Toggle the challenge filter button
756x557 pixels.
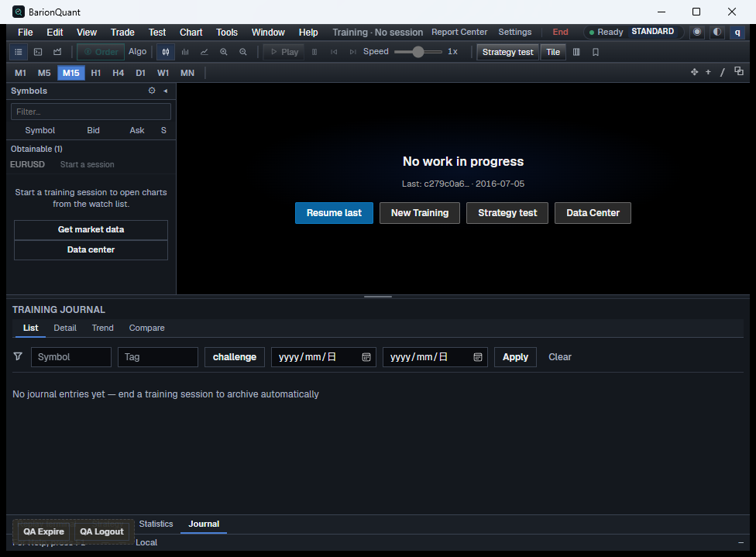[235, 357]
